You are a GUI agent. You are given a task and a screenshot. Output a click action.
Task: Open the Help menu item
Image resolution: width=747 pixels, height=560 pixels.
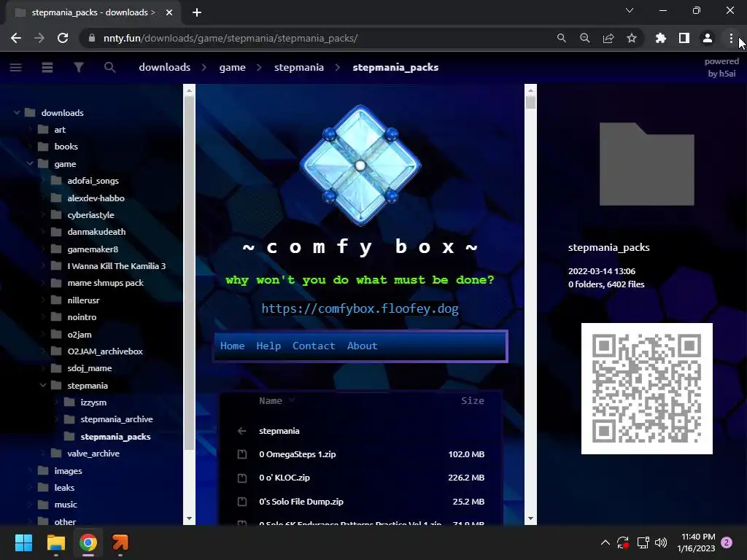268,346
